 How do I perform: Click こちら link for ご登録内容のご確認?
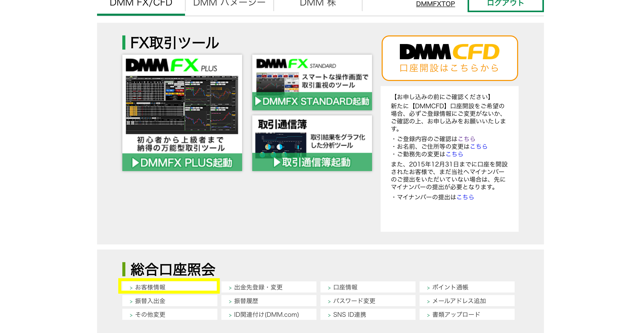(467, 139)
